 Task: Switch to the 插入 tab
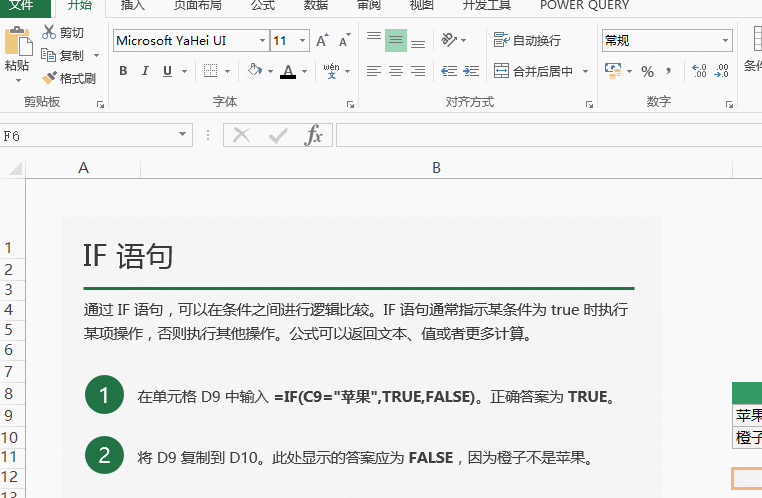(132, 5)
